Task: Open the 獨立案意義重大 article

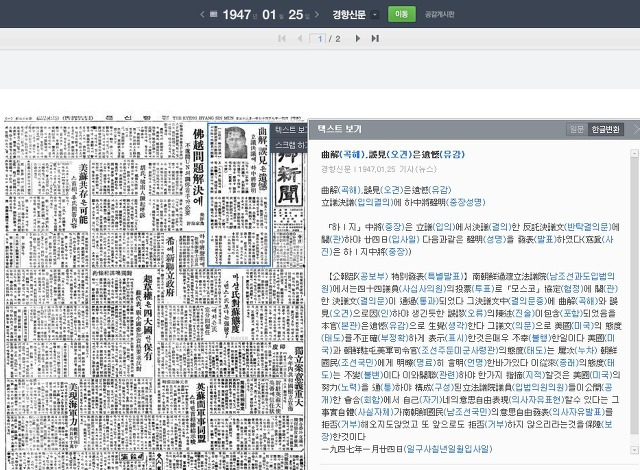Action: point(299,376)
